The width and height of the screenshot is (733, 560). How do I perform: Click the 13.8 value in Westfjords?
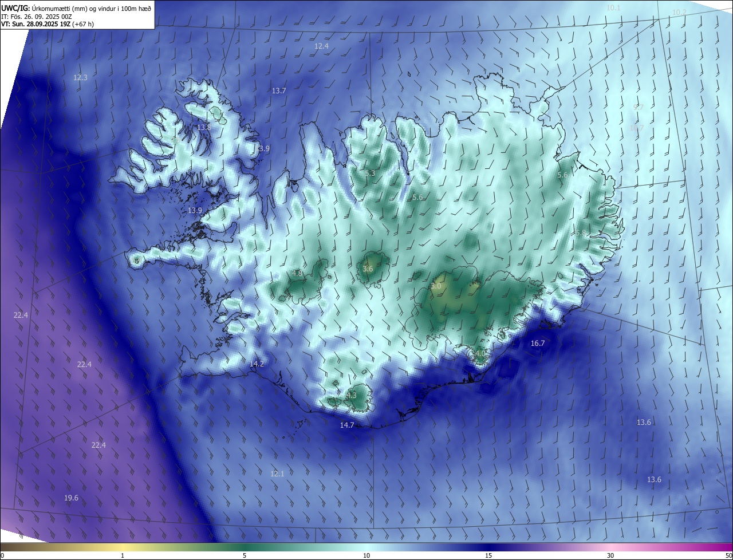[204, 127]
